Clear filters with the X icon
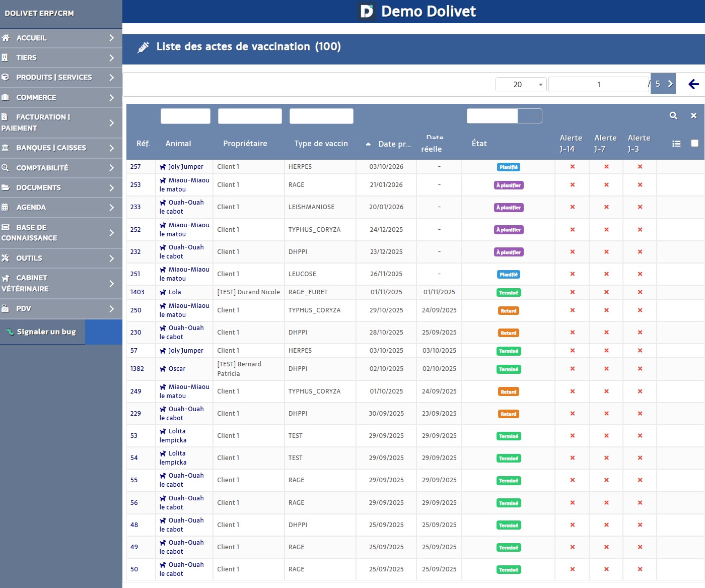Viewport: 705px width, 588px height. (693, 116)
